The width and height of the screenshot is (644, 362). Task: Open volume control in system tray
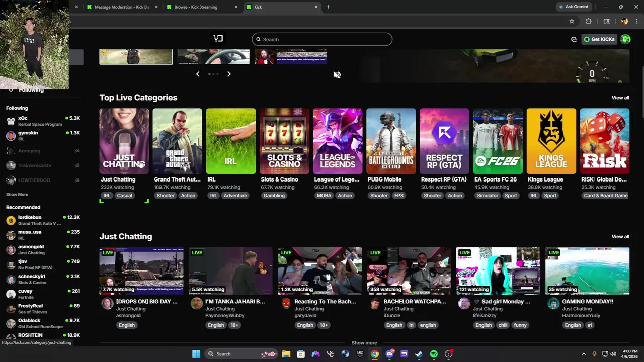(x=613, y=354)
